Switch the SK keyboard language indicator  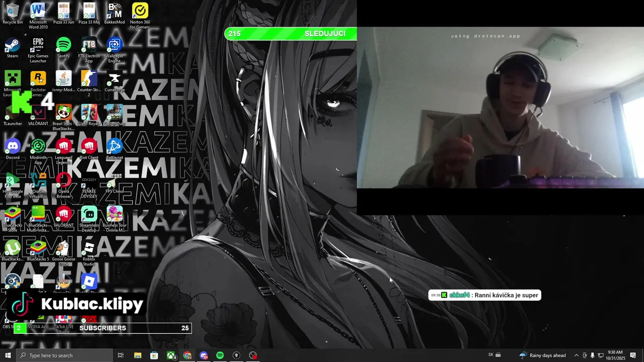(491, 355)
